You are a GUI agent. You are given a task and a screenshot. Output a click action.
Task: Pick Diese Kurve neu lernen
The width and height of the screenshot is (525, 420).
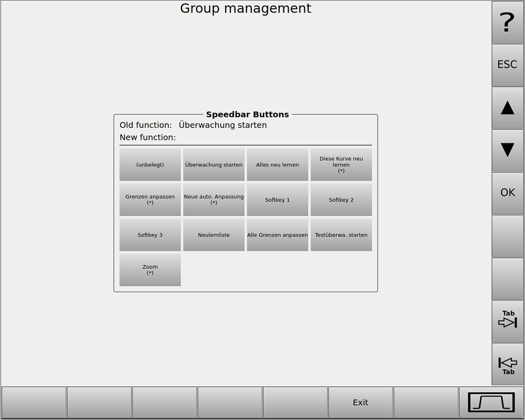(x=341, y=164)
